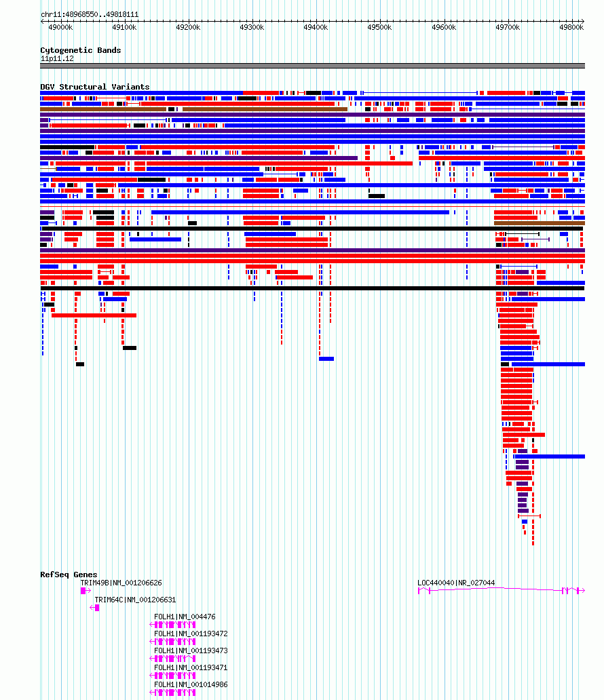604x700 pixels.
Task: Open the FOLH1|NM_001193472 transcript label
Action: coord(191,634)
